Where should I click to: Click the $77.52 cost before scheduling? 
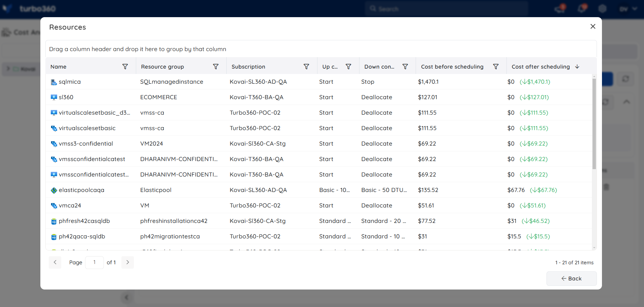coord(427,221)
